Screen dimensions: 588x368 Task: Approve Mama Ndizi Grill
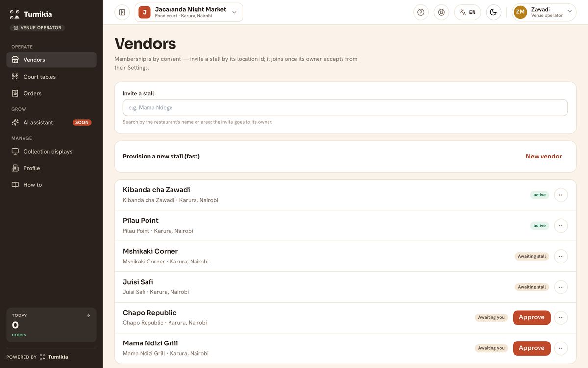532,348
